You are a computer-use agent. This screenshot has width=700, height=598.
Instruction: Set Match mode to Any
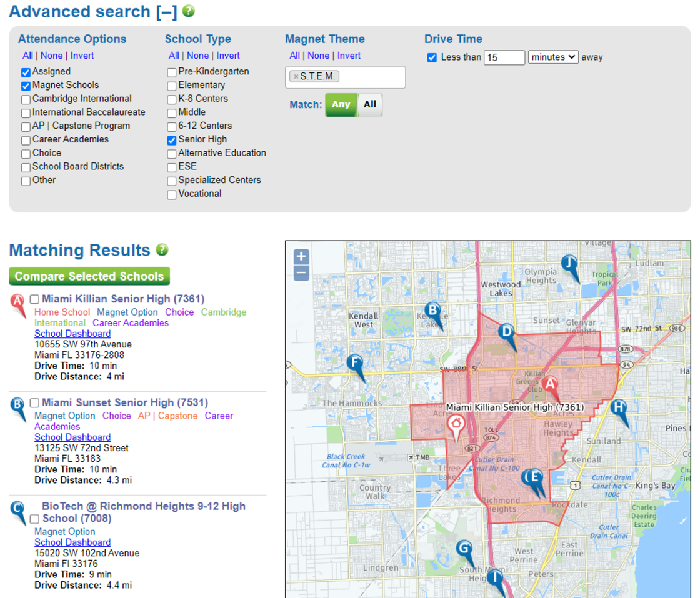pos(341,104)
